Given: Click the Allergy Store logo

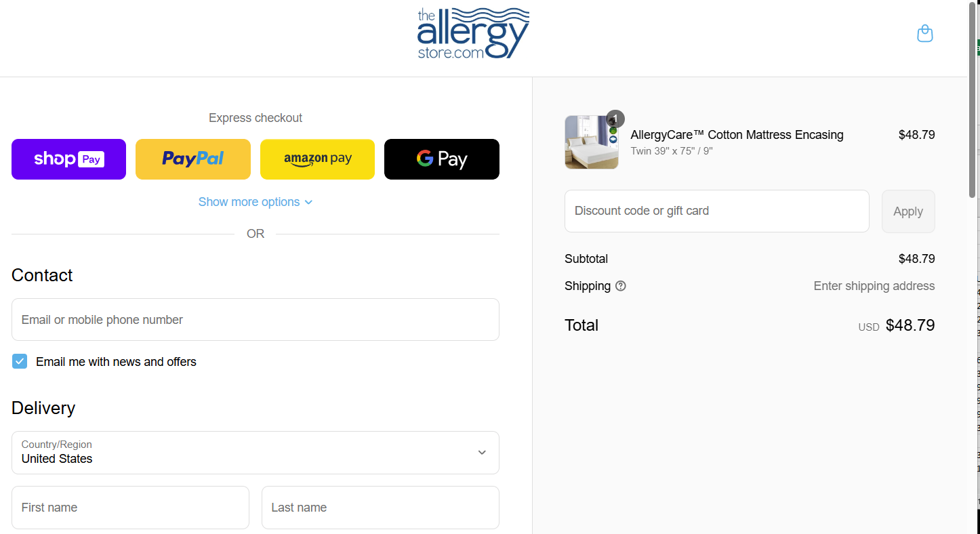Looking at the screenshot, I should click(x=473, y=33).
